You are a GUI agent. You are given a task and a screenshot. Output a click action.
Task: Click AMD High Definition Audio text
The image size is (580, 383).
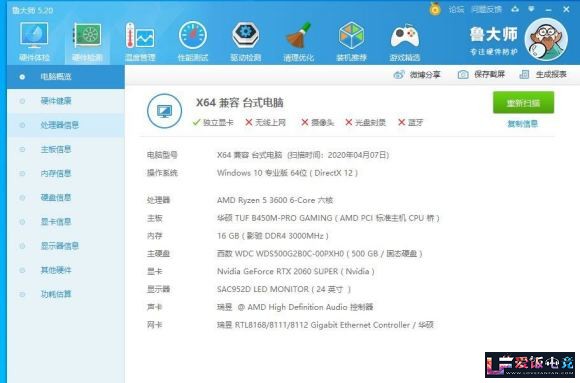(295, 307)
